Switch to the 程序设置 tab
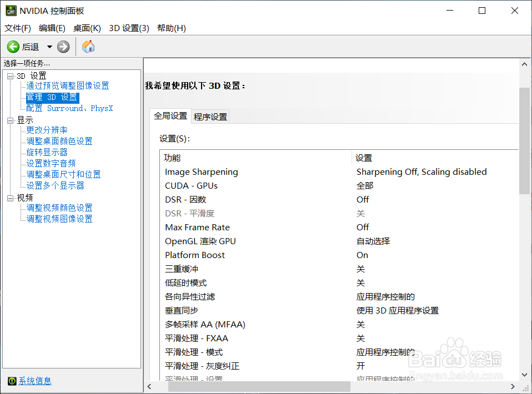Viewport: 532px width, 394px height. (x=210, y=117)
